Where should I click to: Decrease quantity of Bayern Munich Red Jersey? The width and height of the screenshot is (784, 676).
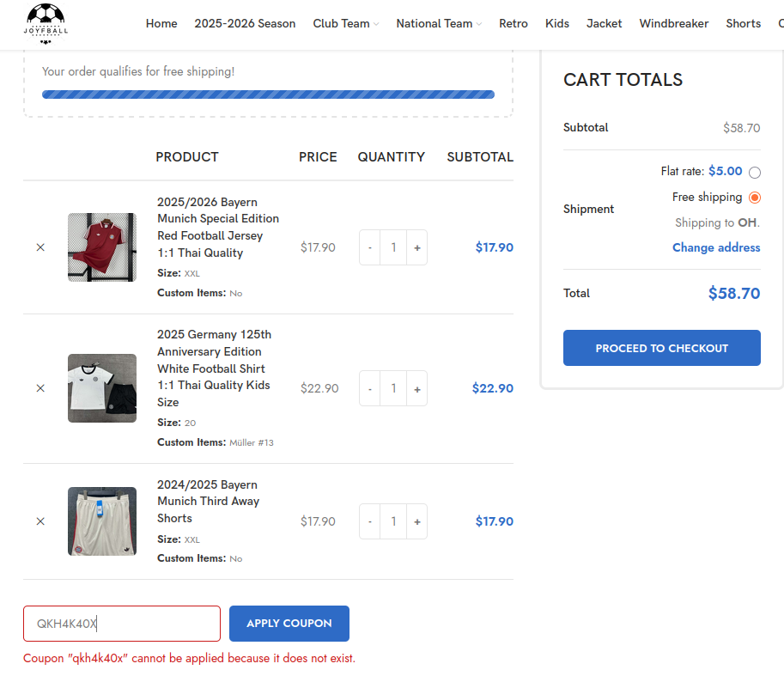click(x=369, y=247)
